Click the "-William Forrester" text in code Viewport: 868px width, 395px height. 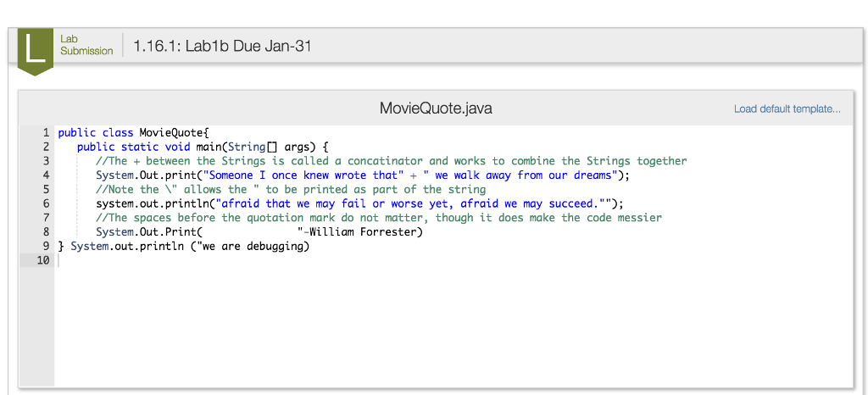[359, 232]
